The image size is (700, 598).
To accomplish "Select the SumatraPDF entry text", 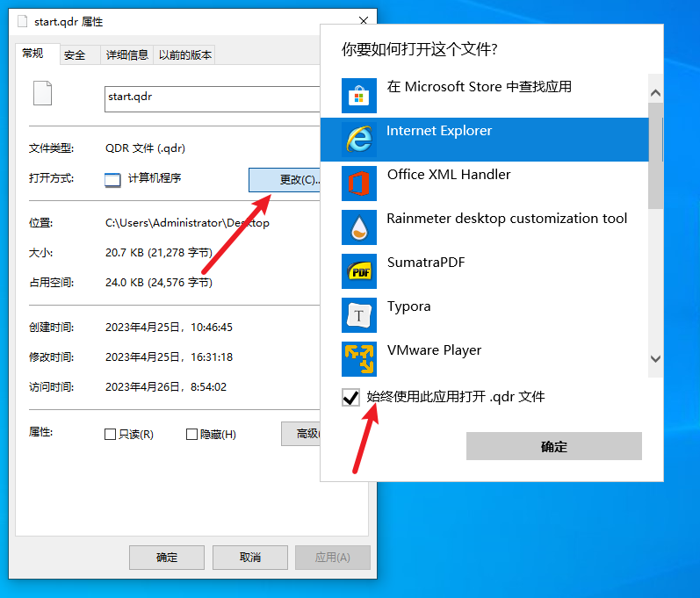I will [x=426, y=263].
